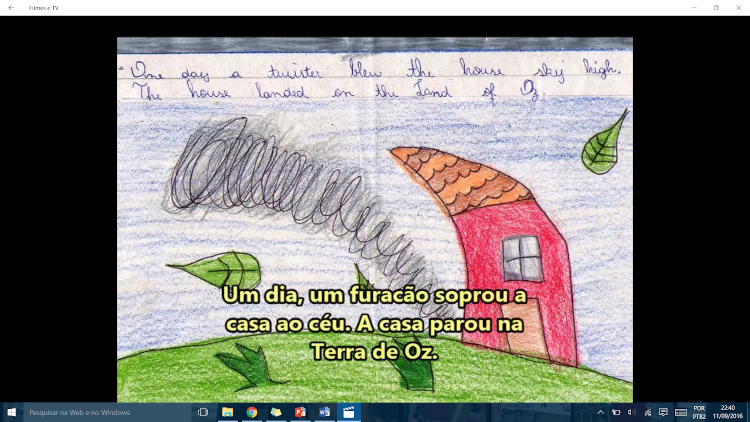Open the Wi-Fi network tray icon
750x422 pixels.
648,412
